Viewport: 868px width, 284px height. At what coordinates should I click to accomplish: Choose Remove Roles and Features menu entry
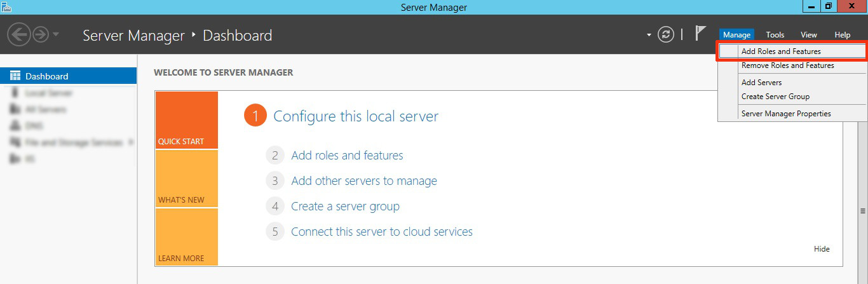click(x=792, y=65)
